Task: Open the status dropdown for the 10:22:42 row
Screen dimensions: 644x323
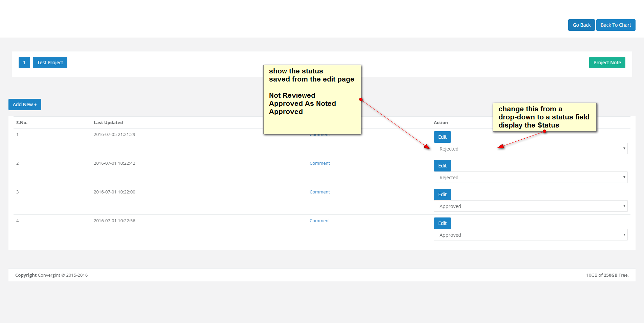Action: (531, 177)
